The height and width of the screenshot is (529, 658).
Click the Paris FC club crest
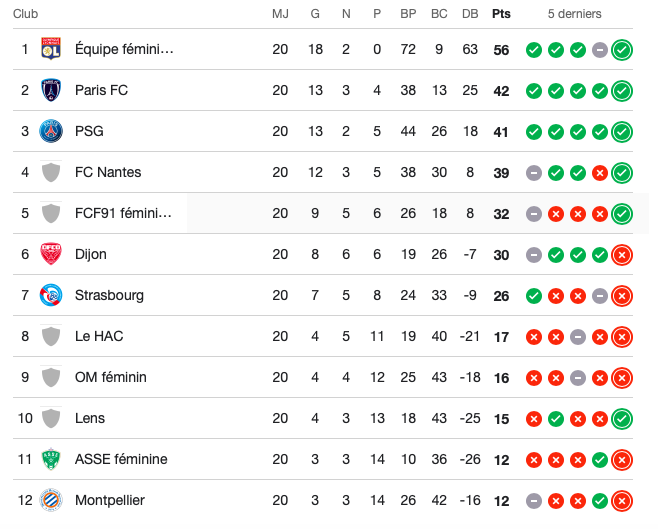pos(50,90)
